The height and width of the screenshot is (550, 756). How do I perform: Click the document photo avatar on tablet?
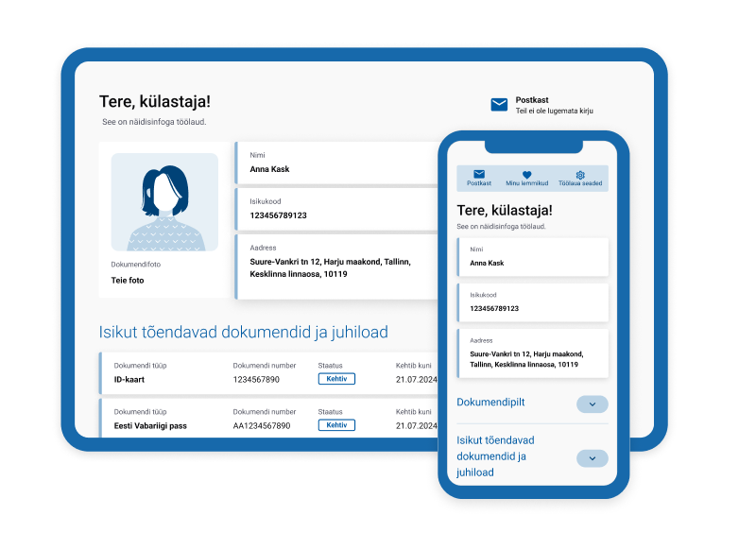coord(164,202)
